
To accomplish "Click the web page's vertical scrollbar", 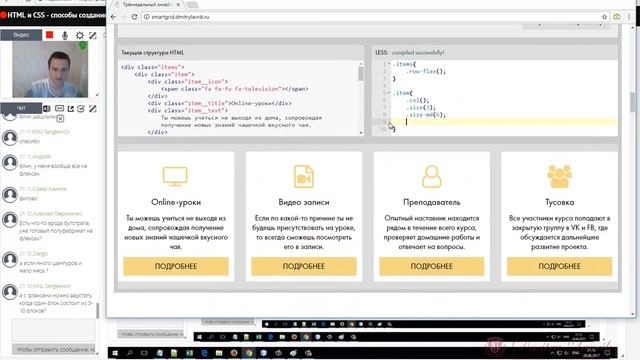I will pyautogui.click(x=633, y=102).
